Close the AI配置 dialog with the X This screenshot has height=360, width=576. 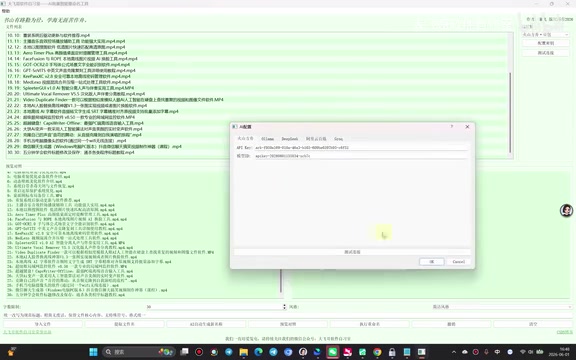[x=467, y=126]
